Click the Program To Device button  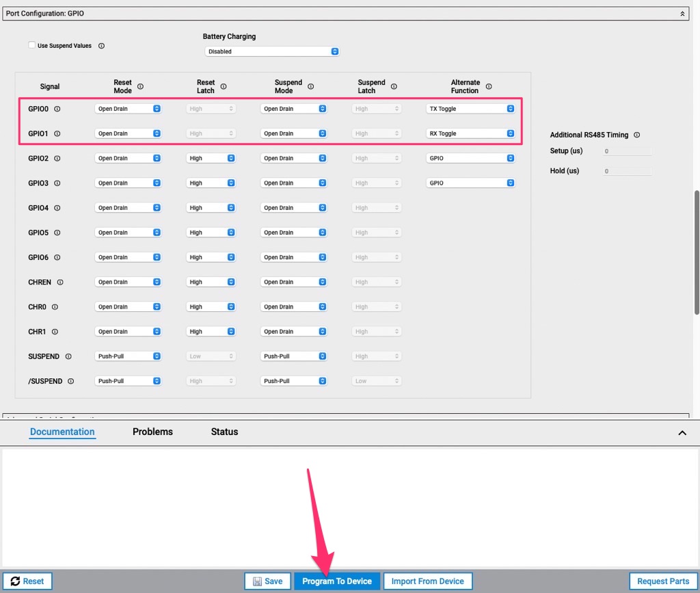(337, 581)
